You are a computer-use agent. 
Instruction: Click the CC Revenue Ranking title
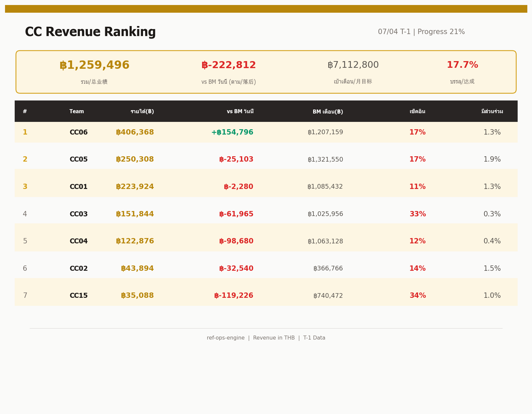click(90, 32)
